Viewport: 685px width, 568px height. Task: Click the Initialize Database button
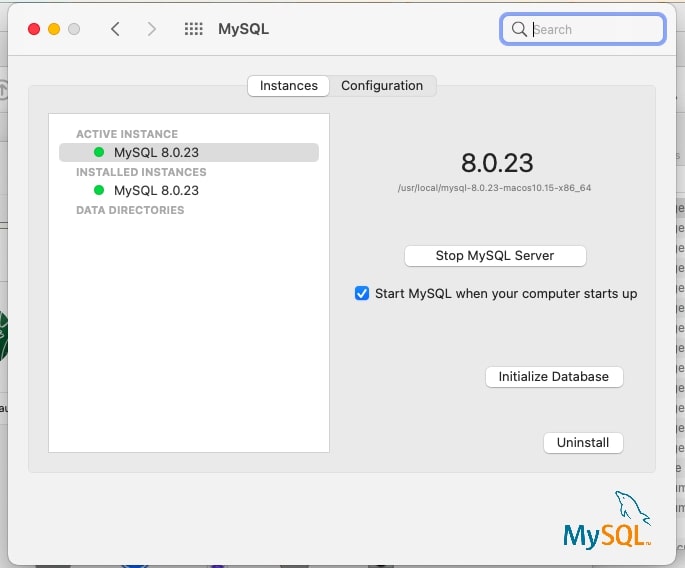click(x=554, y=377)
